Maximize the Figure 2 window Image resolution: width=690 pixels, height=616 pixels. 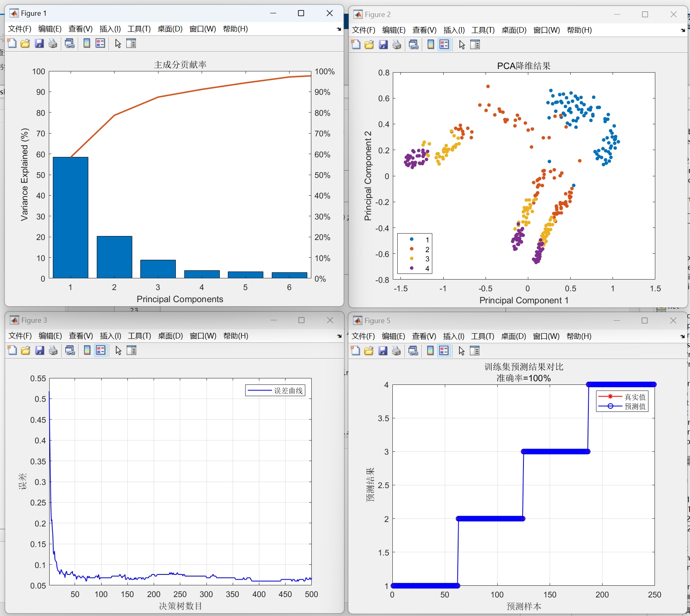pyautogui.click(x=645, y=15)
